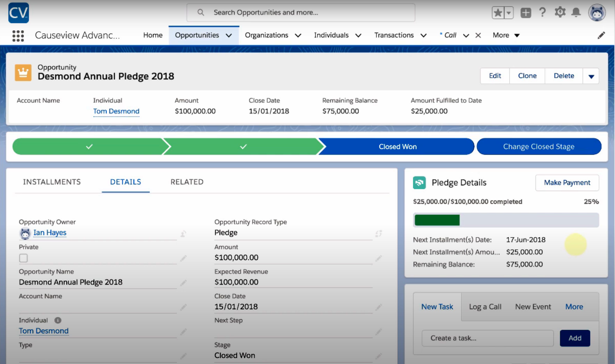The width and height of the screenshot is (615, 364).
Task: Click the Edit button
Action: click(495, 76)
